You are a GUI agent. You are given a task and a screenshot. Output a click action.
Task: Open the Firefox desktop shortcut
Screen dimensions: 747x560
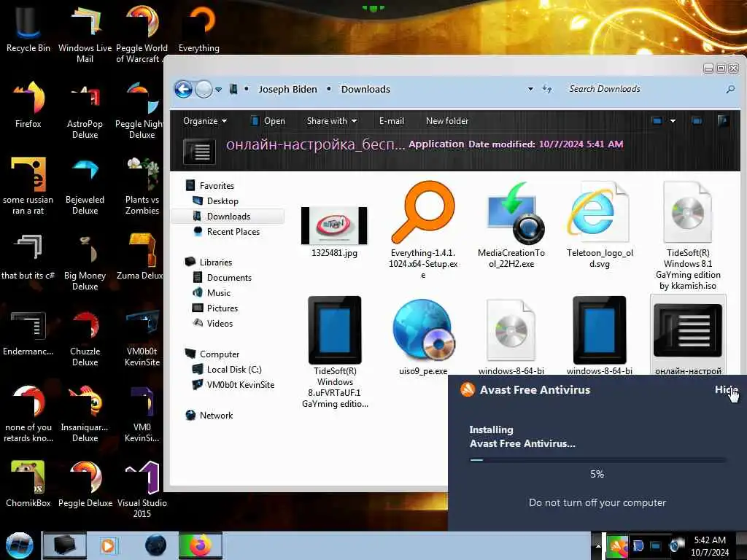pyautogui.click(x=28, y=105)
